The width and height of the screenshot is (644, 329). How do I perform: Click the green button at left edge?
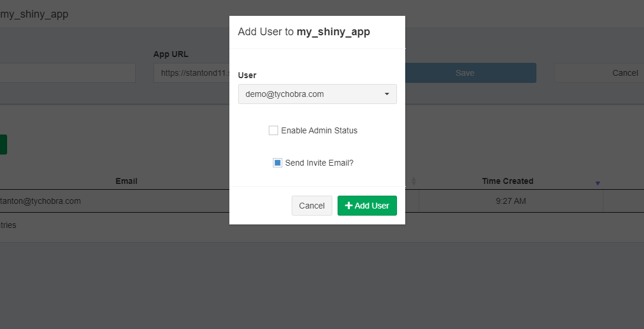4,145
